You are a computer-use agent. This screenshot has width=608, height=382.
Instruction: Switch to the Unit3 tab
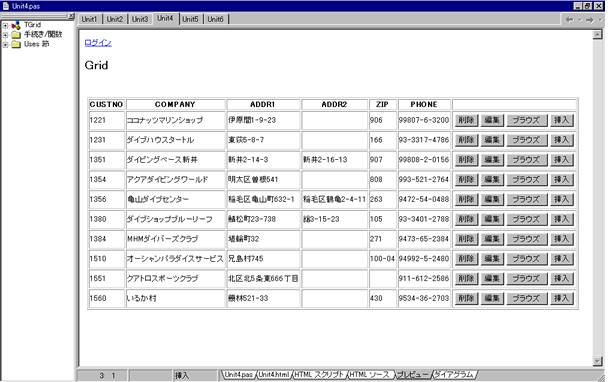click(140, 19)
